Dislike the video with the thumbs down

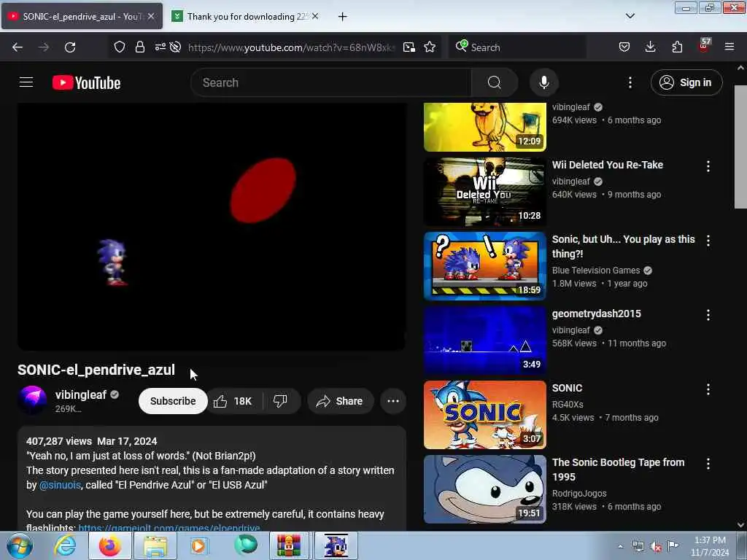[x=281, y=401]
